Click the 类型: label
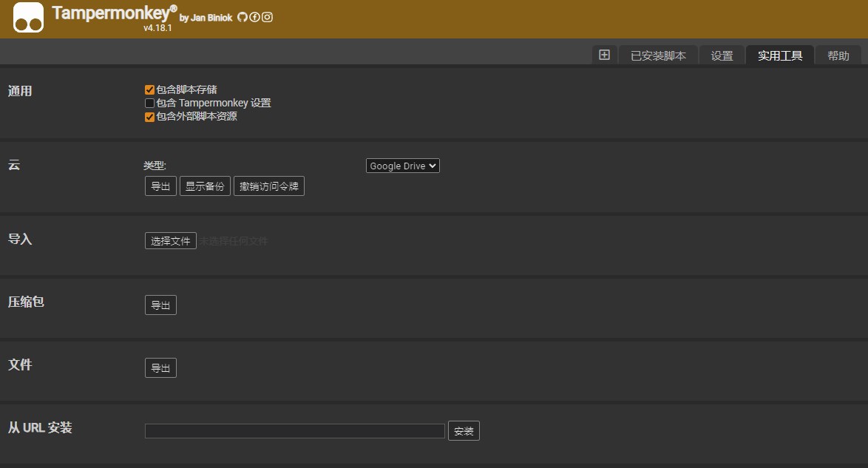 pyautogui.click(x=155, y=166)
